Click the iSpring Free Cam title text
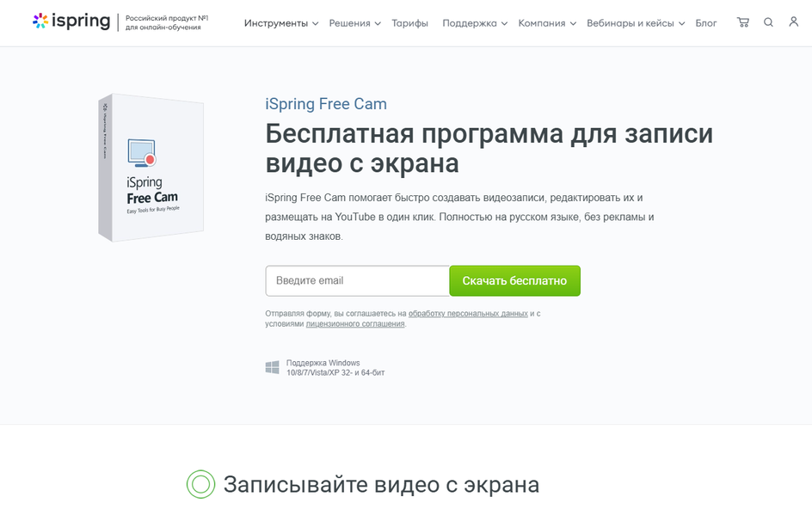This screenshot has height=509, width=812. click(326, 103)
